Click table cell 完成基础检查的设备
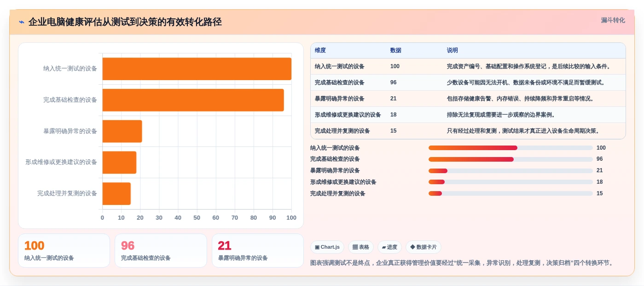 pos(340,82)
